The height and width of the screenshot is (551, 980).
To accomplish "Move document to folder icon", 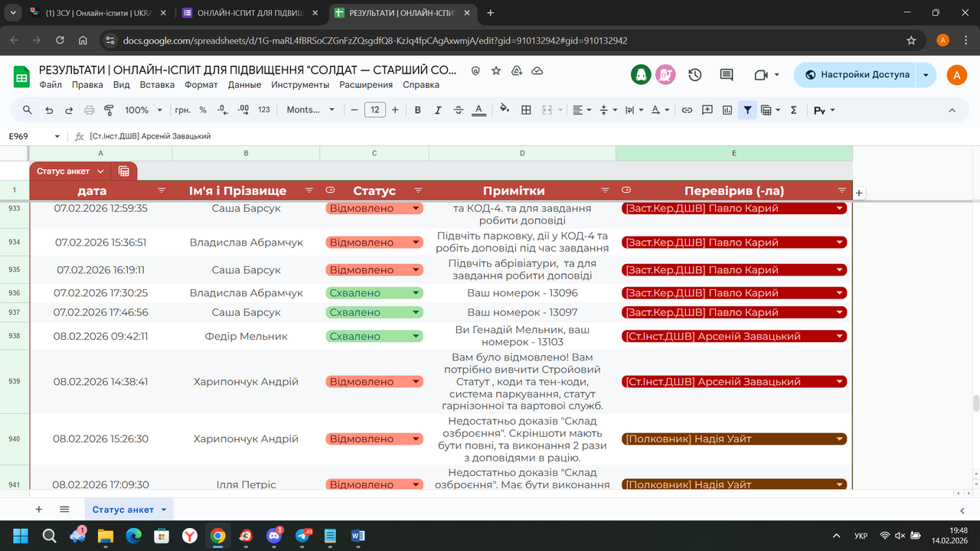I will (517, 70).
